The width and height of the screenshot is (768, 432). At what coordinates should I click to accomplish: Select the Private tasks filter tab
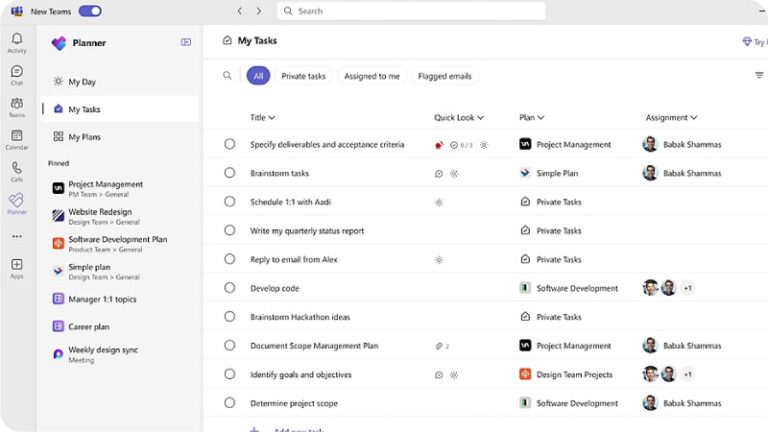[303, 76]
